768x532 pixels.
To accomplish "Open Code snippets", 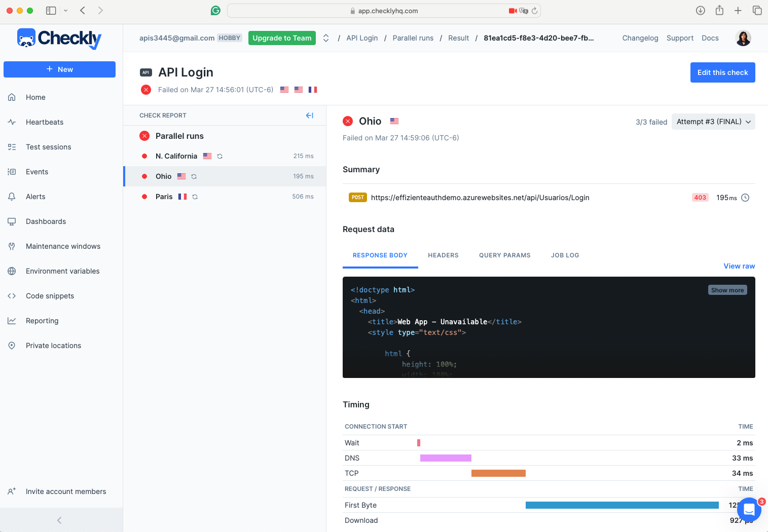I will pyautogui.click(x=50, y=296).
